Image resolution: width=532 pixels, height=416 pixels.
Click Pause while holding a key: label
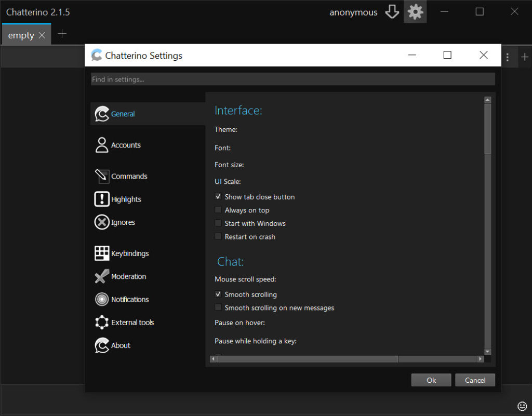(256, 341)
